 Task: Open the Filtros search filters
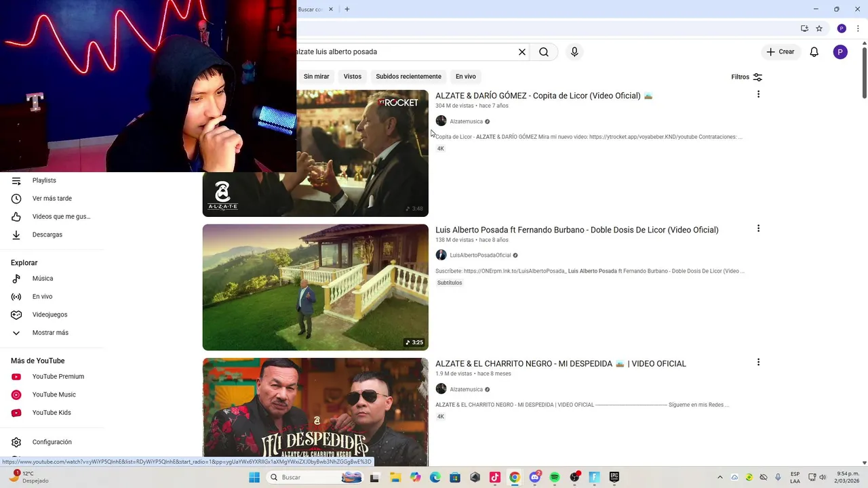[x=747, y=77]
